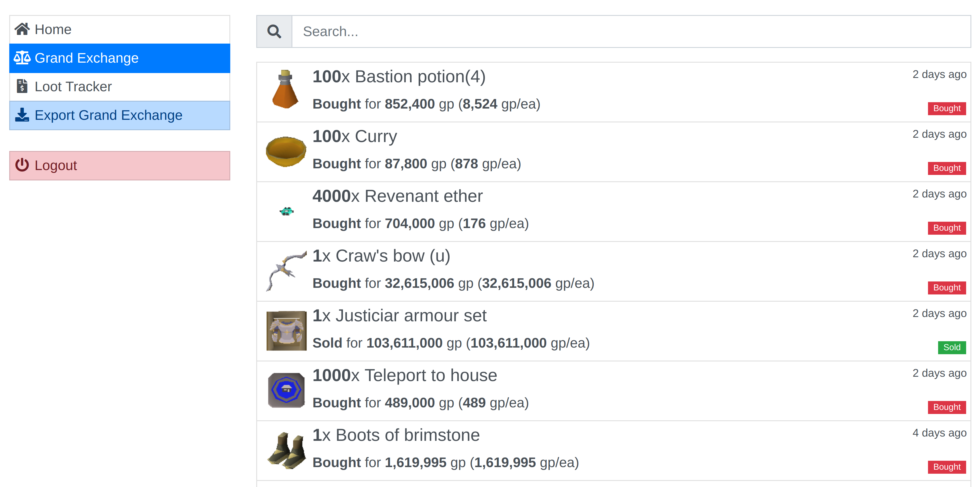The image size is (980, 487).
Task: Click the Logout button
Action: click(55, 165)
